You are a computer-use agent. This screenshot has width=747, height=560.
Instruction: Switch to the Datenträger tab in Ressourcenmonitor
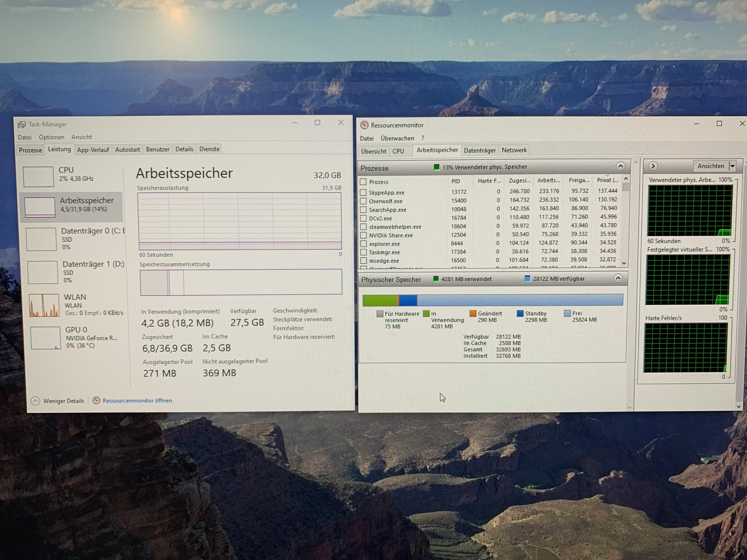[480, 150]
